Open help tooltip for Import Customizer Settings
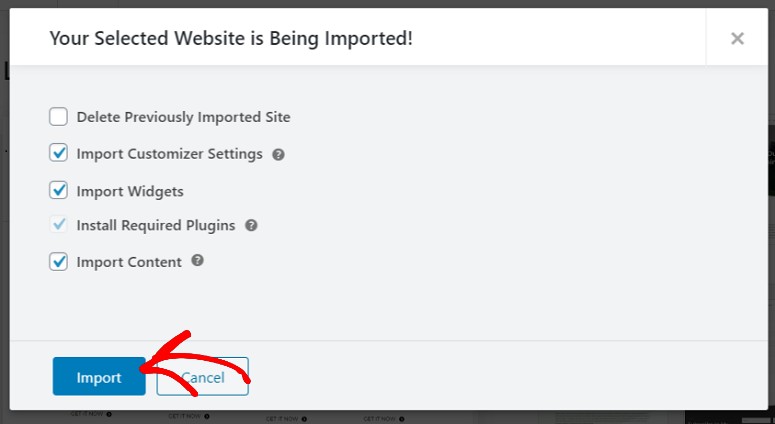Image resolution: width=775 pixels, height=424 pixels. (278, 155)
